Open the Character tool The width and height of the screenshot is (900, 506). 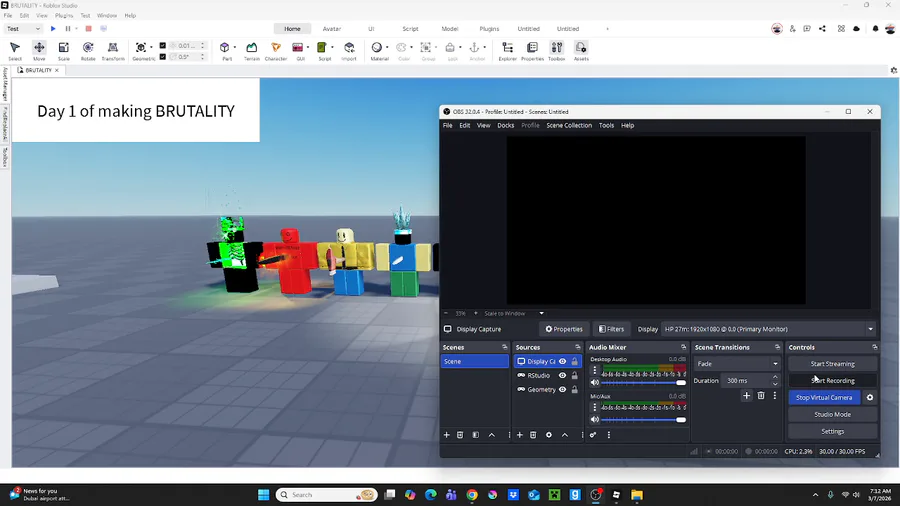(276, 50)
